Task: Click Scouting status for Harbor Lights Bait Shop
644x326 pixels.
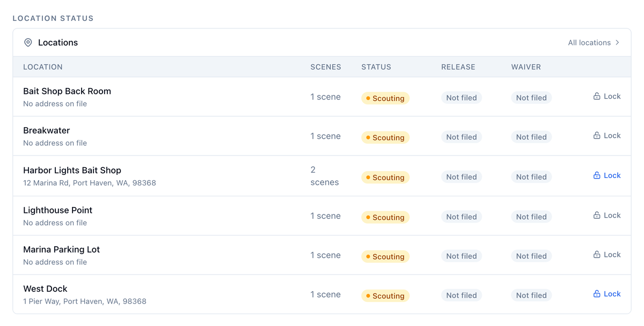Action: pyautogui.click(x=385, y=177)
